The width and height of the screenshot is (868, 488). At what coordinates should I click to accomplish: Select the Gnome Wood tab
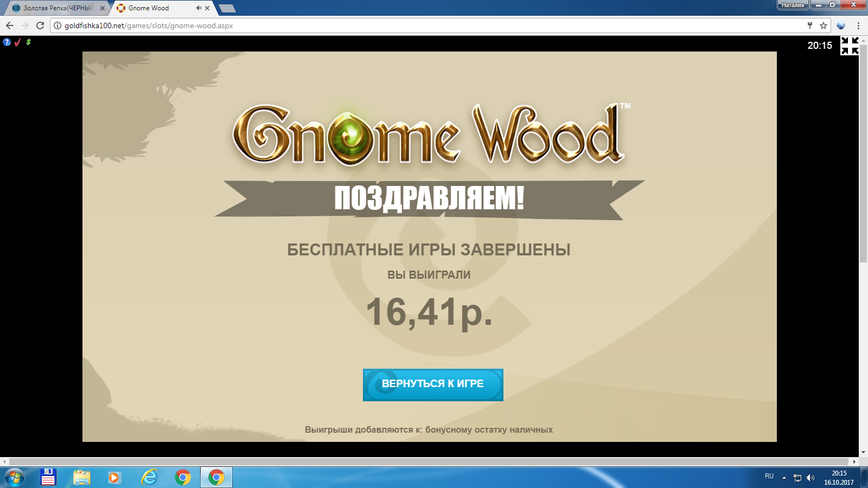[162, 8]
